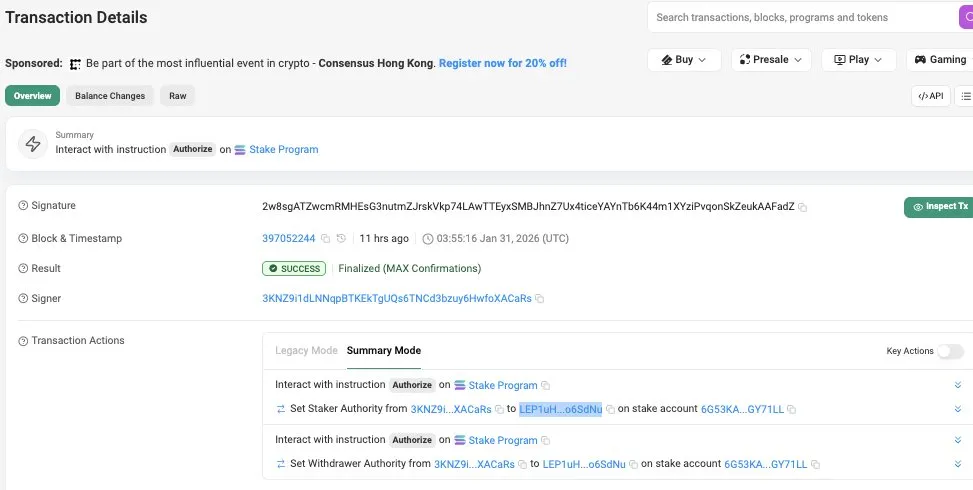Open the Register now for 20% off link
This screenshot has width=973, height=490.
pos(502,63)
